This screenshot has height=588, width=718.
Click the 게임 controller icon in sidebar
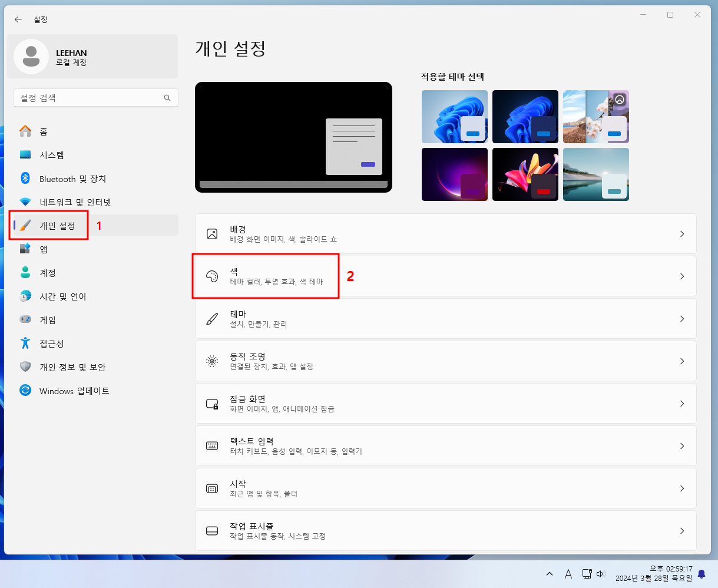pyautogui.click(x=26, y=320)
